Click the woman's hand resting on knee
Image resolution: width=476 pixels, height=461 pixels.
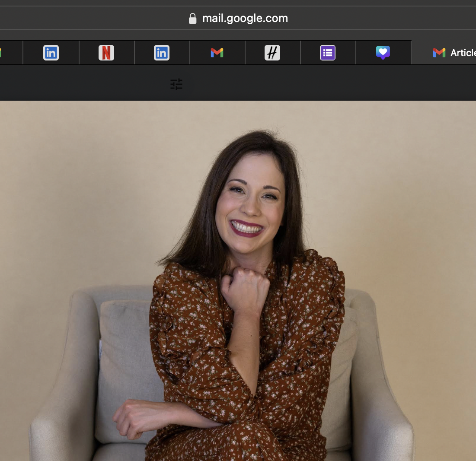tap(138, 417)
